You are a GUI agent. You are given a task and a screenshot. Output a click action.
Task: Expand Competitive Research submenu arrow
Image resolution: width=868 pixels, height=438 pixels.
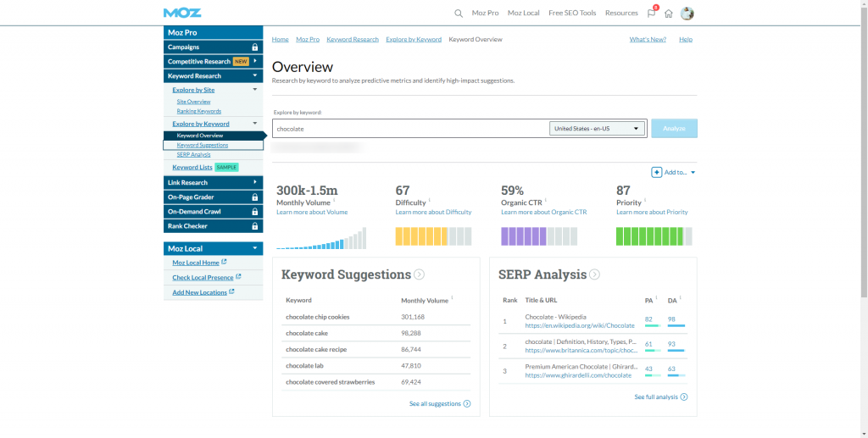(x=255, y=61)
